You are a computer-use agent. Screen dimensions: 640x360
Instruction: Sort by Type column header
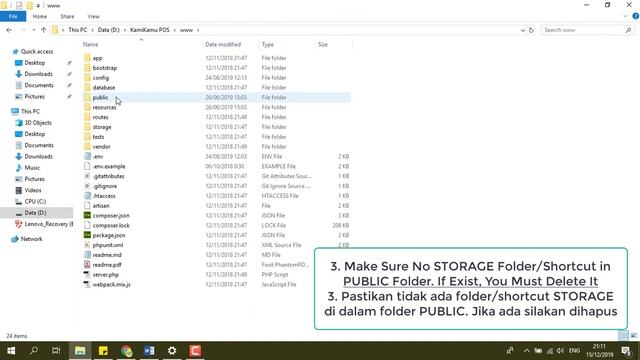[268, 44]
